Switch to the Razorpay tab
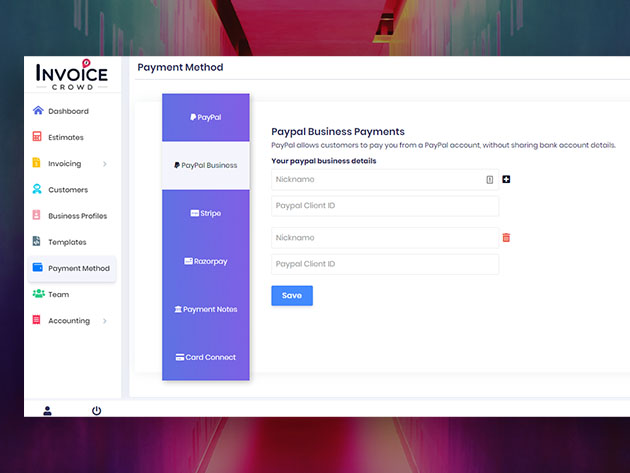The height and width of the screenshot is (473, 630). [x=206, y=261]
